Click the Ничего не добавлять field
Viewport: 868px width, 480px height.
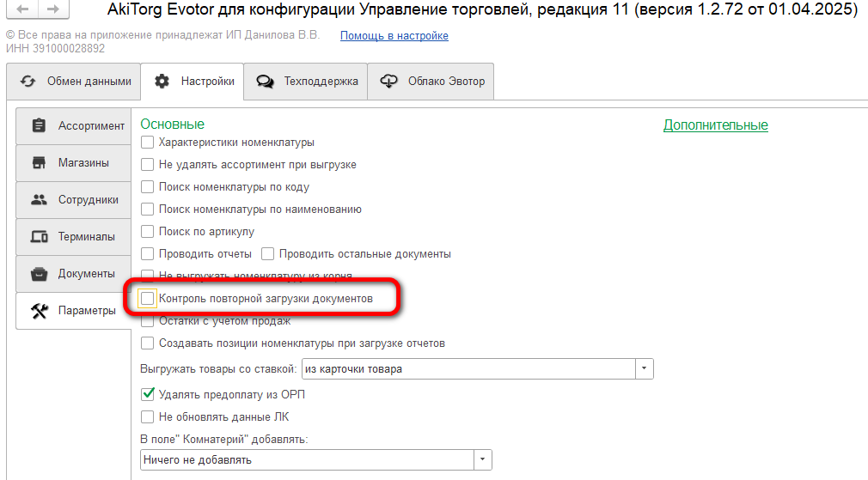pos(307,459)
